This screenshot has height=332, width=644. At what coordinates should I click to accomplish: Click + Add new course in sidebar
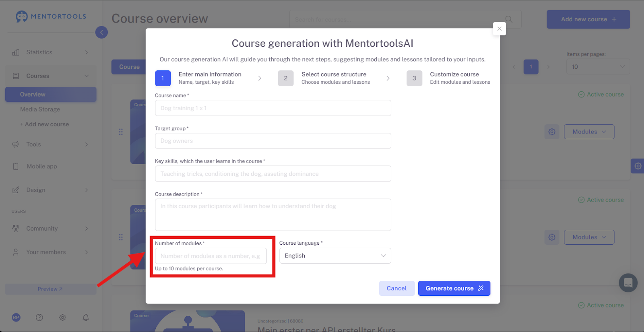pyautogui.click(x=45, y=124)
